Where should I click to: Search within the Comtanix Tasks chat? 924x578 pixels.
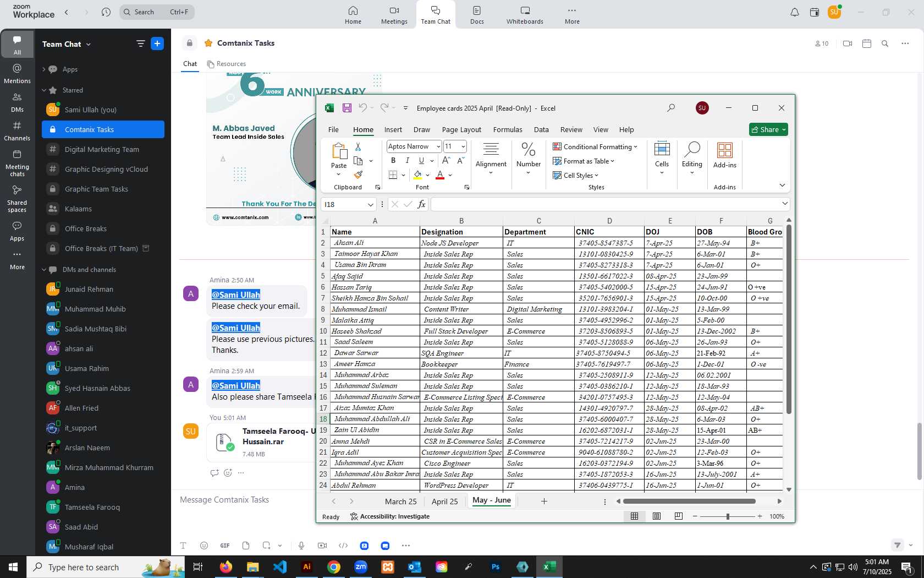[x=885, y=43]
